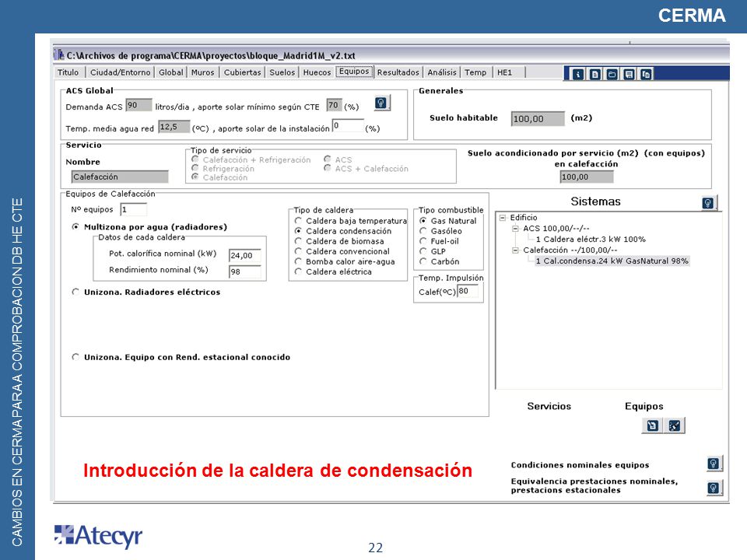Select Unizona. Radiadores eléctricos option
747x560 pixels.
(75, 292)
